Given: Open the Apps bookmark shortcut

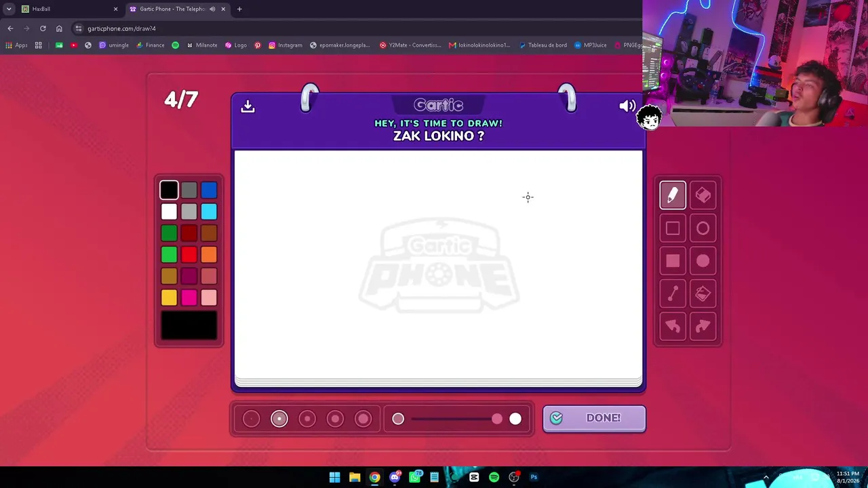Looking at the screenshot, I should (x=16, y=45).
